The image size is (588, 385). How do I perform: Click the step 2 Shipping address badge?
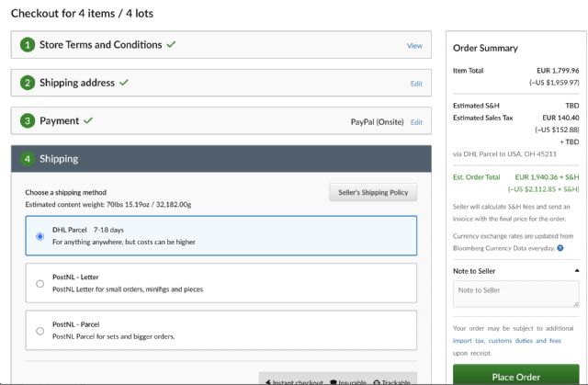tap(28, 83)
